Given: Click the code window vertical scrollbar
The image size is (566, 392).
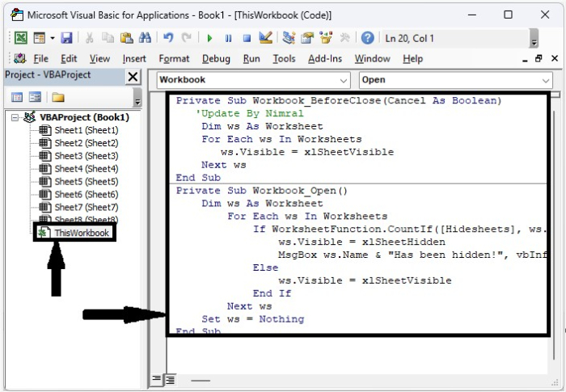Looking at the screenshot, I should 554,234.
